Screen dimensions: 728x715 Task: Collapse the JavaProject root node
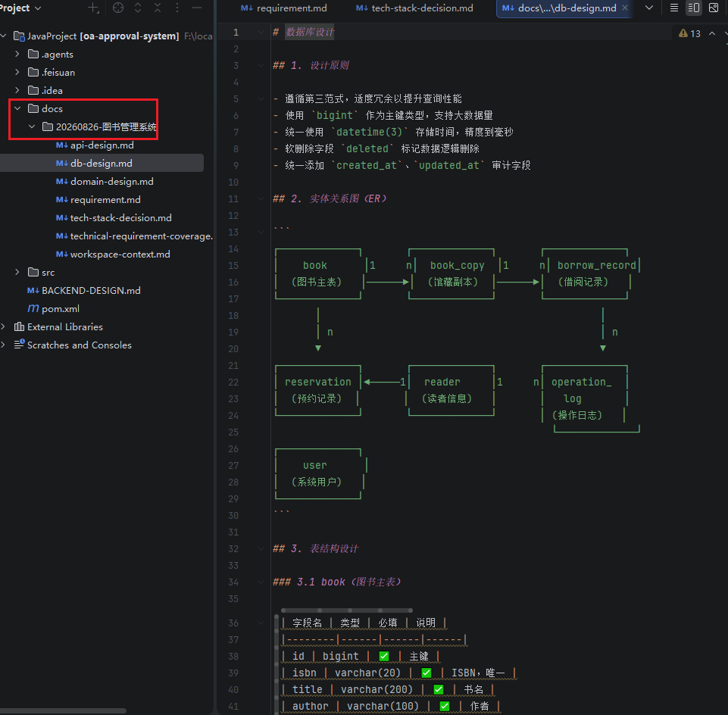[x=3, y=36]
